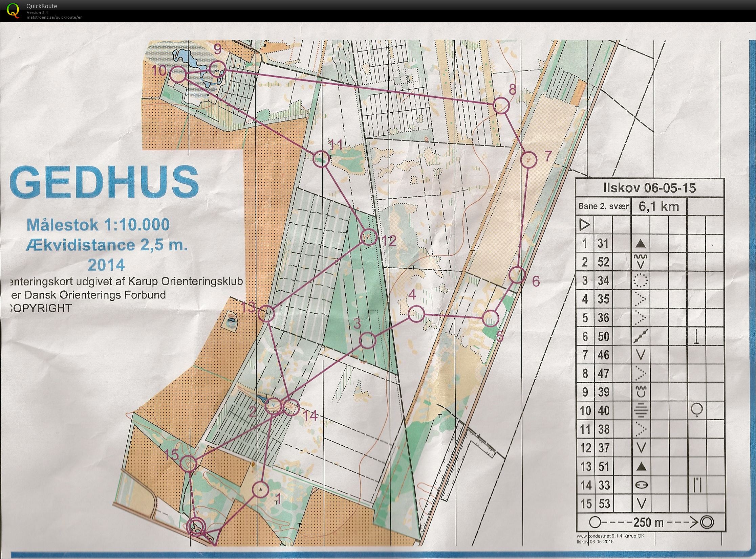756x559 pixels.
Task: Select control circle 1 on the map
Action: point(260,489)
